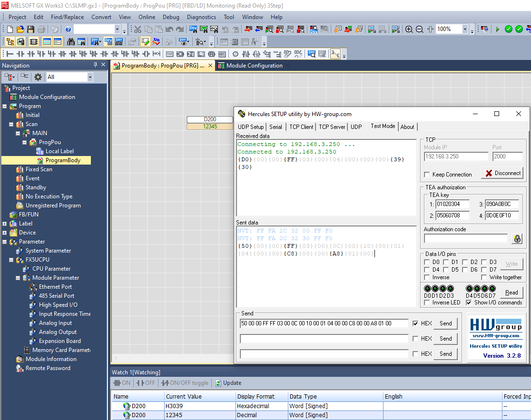Uncheck the HEX box for first Send line
This screenshot has width=531, height=420.
pos(415,323)
